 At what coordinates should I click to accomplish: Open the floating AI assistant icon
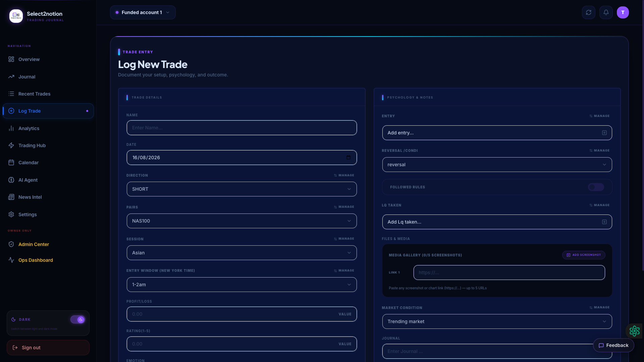pos(634,331)
